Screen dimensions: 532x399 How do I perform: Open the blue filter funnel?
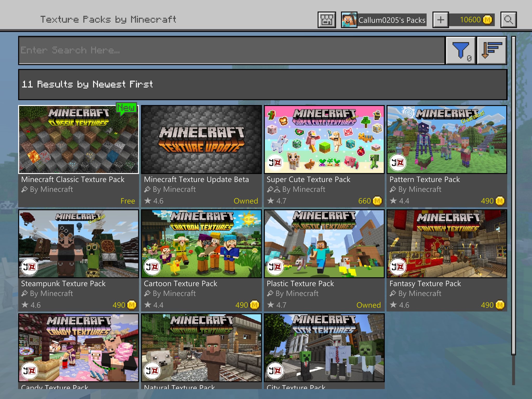[x=461, y=50]
